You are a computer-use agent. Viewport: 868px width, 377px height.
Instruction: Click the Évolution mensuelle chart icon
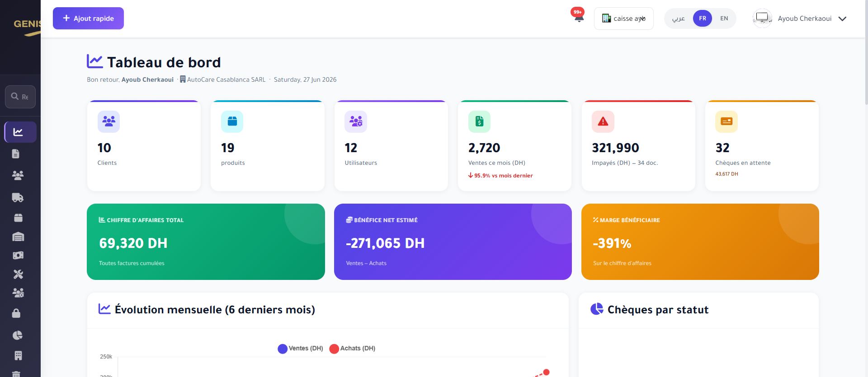[104, 309]
